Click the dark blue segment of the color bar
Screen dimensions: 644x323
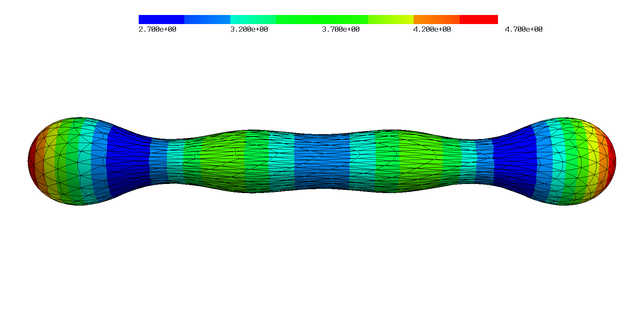click(161, 20)
